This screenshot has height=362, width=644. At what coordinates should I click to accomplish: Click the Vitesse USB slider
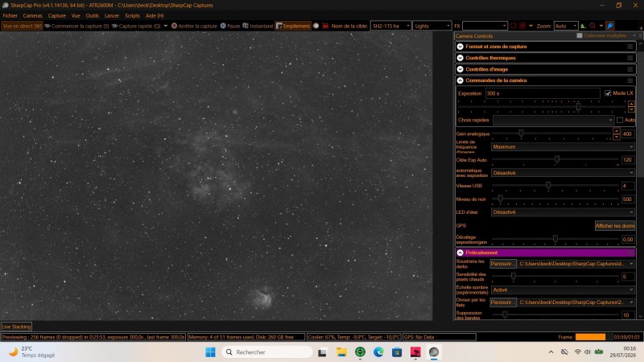(555, 186)
